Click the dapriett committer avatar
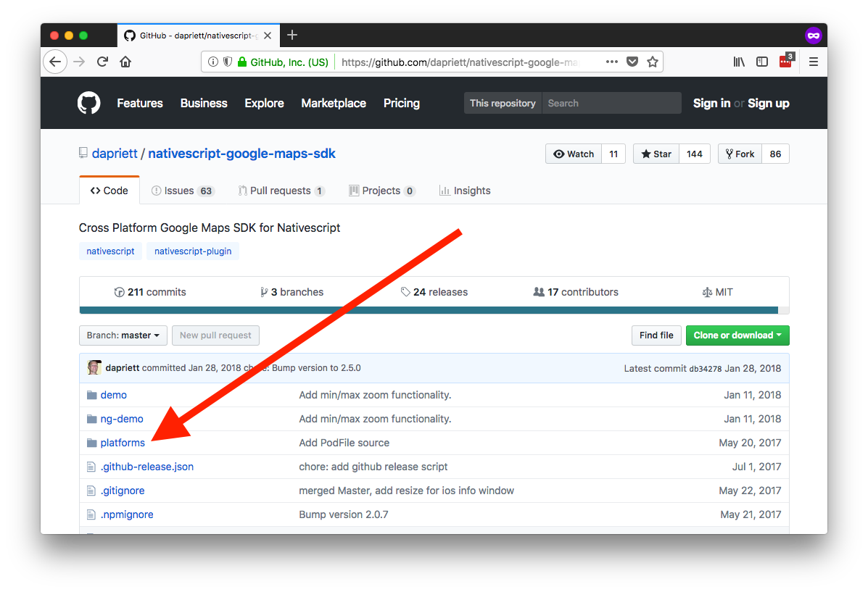 point(94,367)
